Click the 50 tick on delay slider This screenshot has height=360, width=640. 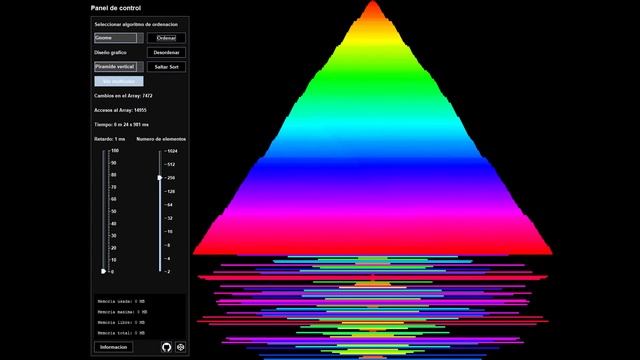[113, 211]
